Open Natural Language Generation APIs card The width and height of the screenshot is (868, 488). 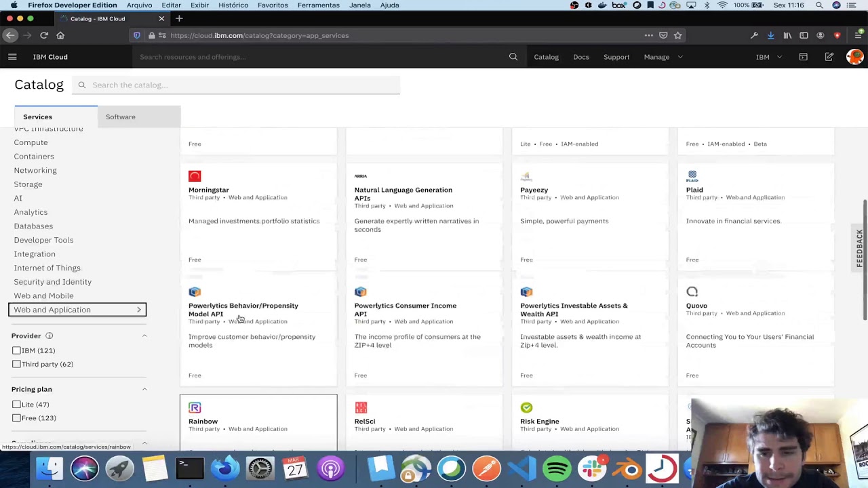tap(425, 217)
